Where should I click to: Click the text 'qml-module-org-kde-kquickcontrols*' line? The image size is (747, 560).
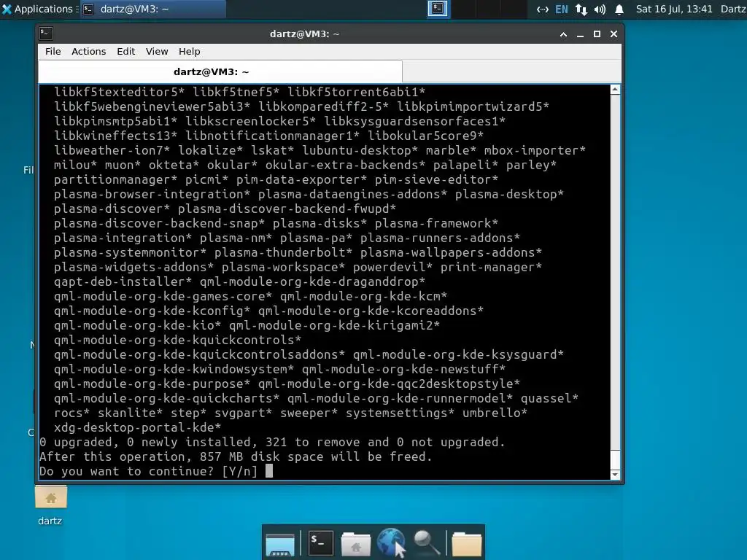coord(177,340)
